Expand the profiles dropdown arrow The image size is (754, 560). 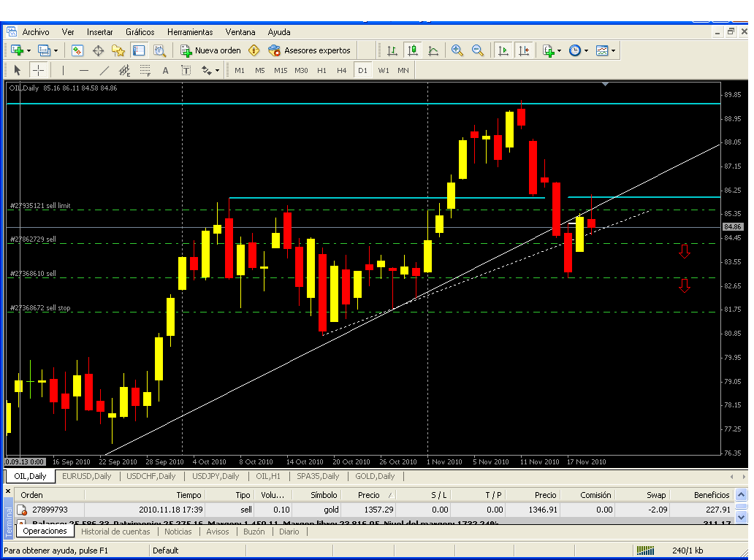coord(56,50)
